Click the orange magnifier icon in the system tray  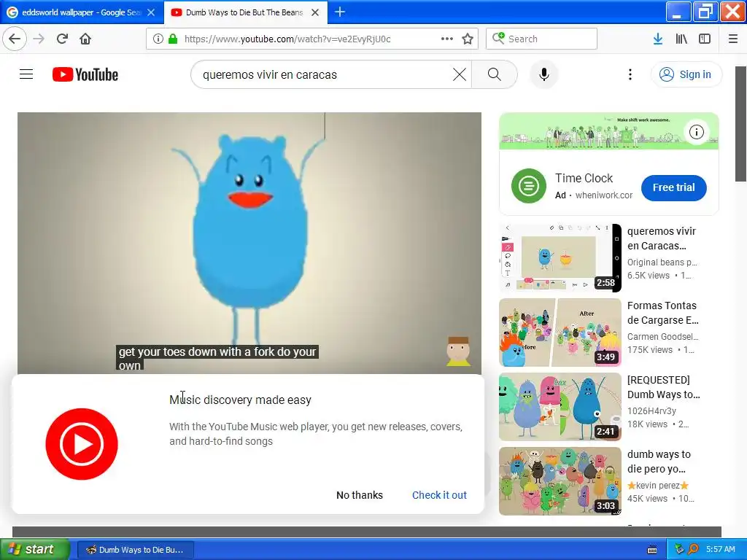pyautogui.click(x=693, y=549)
